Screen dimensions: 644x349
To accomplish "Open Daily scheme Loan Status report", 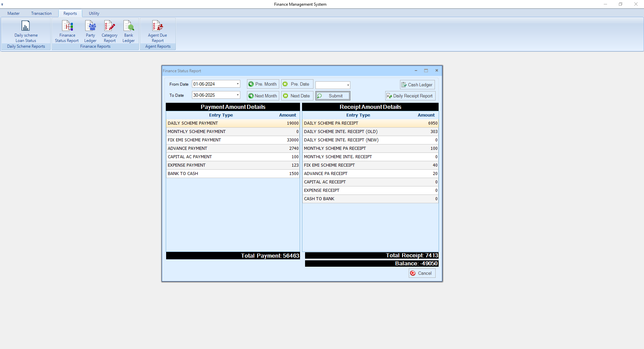I will (x=26, y=31).
